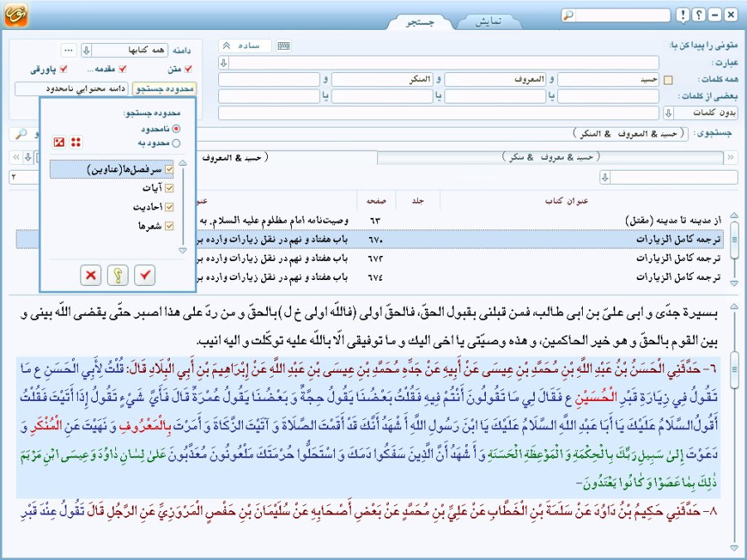Open the on-screen keyboard icon

click(284, 46)
